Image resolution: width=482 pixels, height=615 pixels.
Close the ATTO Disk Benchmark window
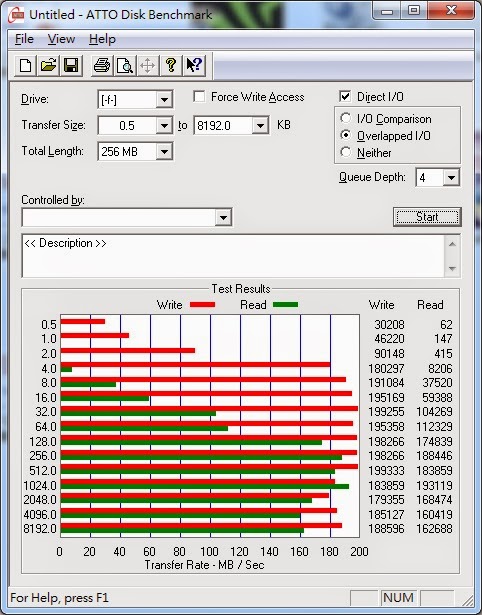click(451, 11)
